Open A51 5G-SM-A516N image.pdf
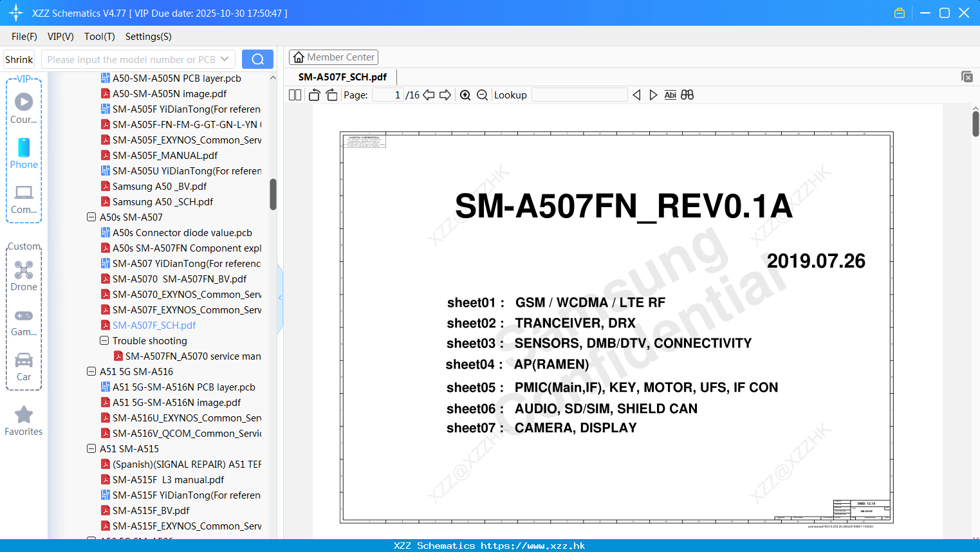The image size is (980, 552). click(171, 403)
